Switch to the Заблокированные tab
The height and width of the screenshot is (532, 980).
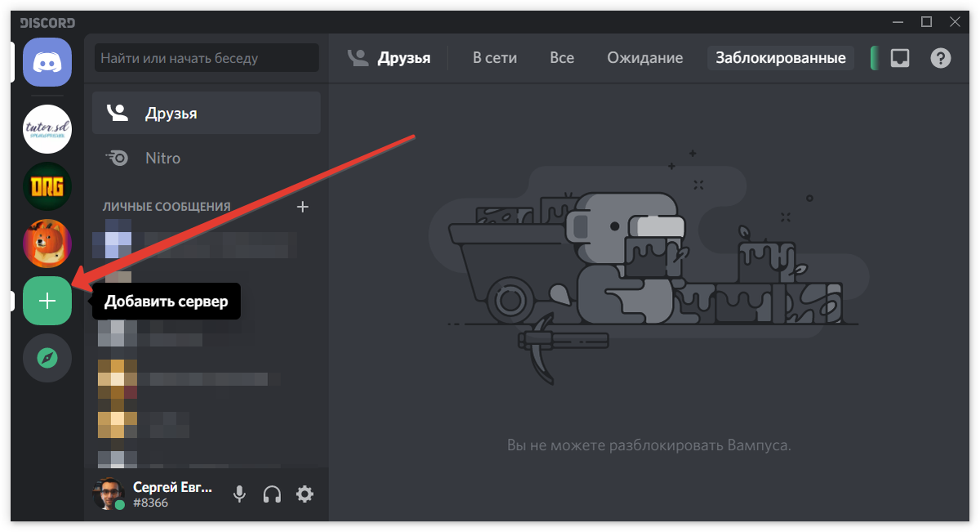coord(781,58)
